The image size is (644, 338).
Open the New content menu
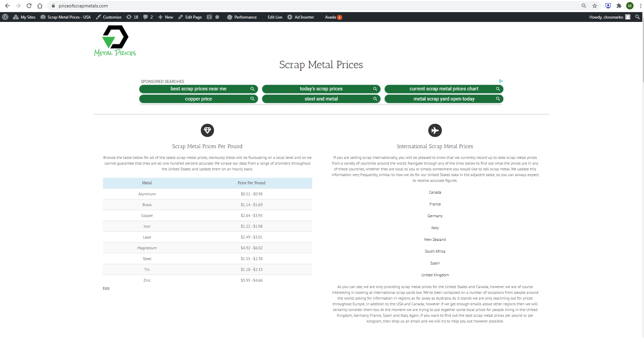pyautogui.click(x=166, y=17)
